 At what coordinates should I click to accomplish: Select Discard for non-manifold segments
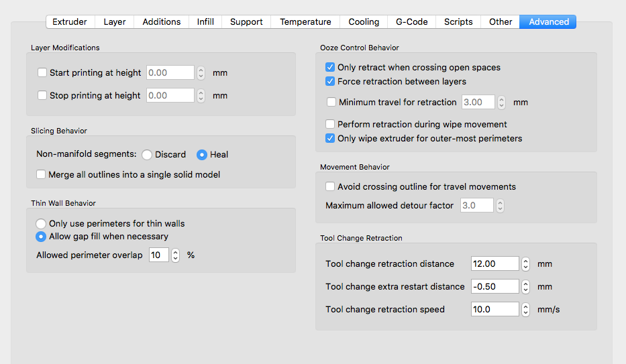click(x=147, y=154)
